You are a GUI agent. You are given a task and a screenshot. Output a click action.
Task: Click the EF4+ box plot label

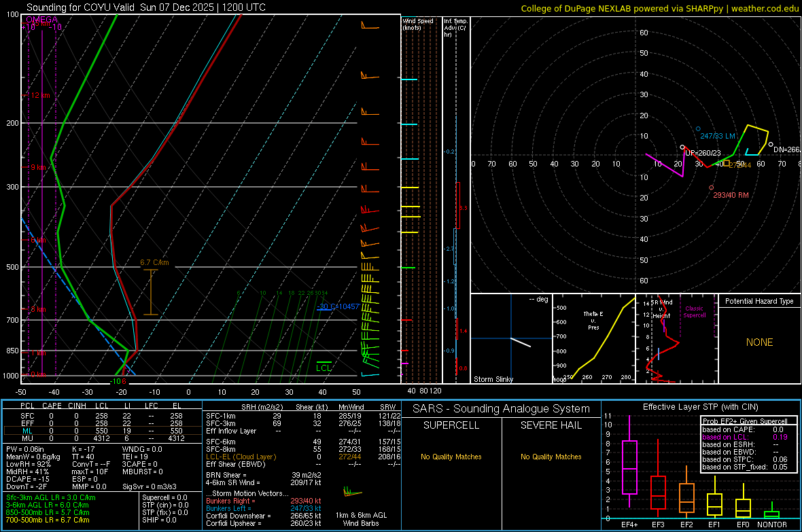point(629,525)
